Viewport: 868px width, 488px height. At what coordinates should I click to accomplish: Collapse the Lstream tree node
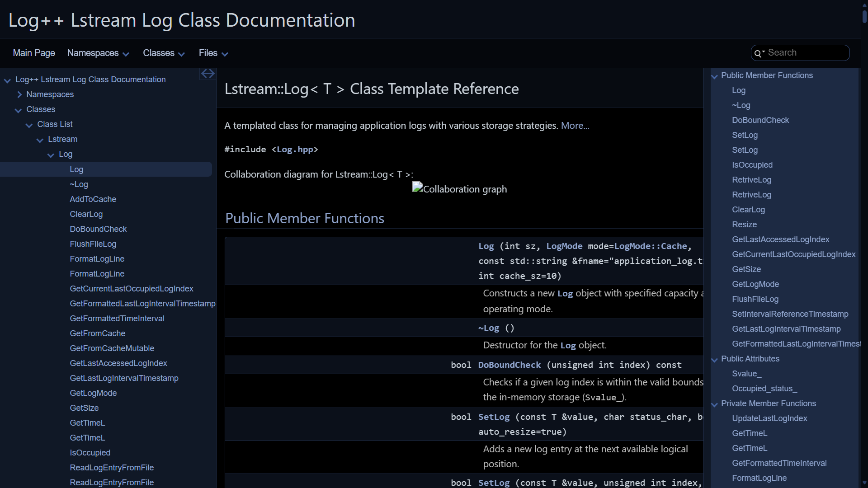pos(40,140)
